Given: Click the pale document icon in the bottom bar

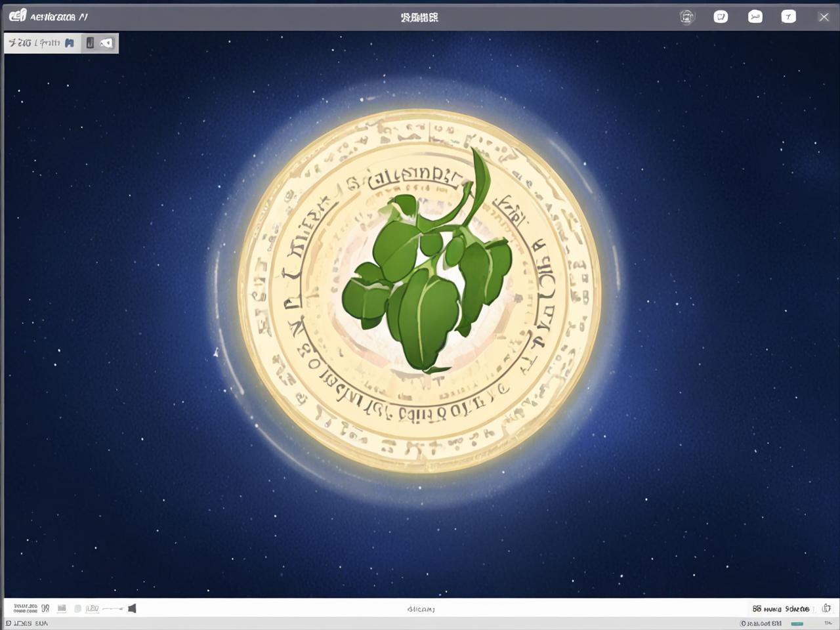Looking at the screenshot, I should click(77, 608).
